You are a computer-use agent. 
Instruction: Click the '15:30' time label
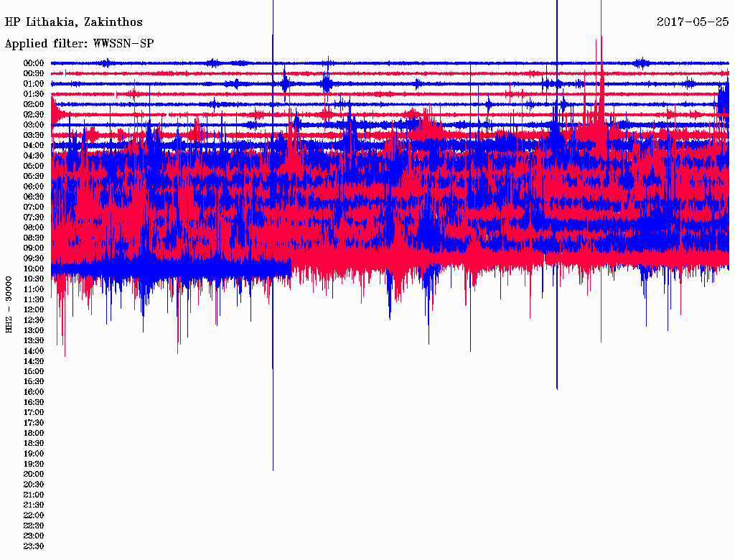tap(34, 381)
